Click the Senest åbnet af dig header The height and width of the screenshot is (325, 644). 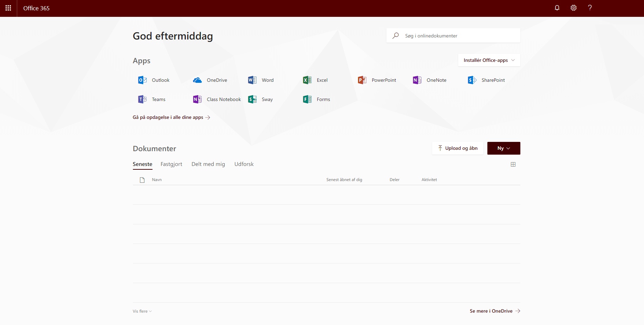click(x=344, y=180)
